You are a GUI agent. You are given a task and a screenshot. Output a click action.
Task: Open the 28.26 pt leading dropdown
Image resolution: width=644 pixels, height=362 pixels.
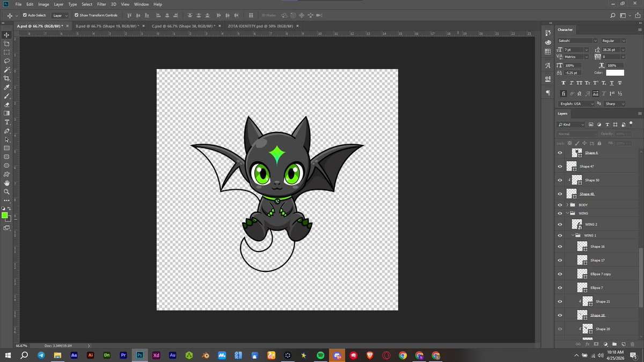pos(623,49)
